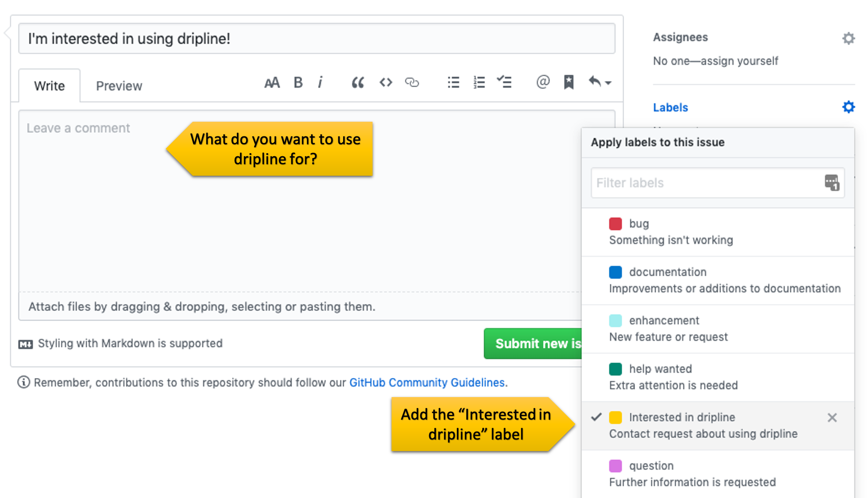
Task: Click the red bug color swatch
Action: pyautogui.click(x=615, y=224)
